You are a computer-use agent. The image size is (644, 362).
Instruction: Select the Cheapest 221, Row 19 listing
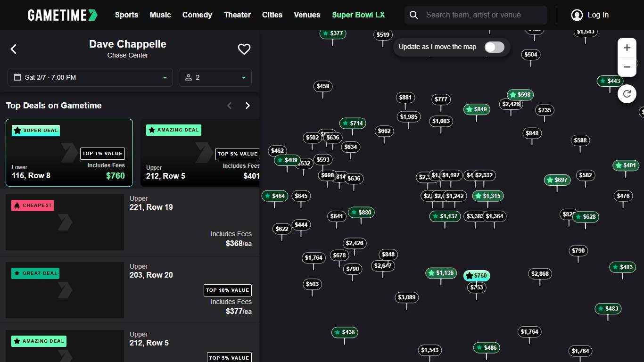(130, 222)
